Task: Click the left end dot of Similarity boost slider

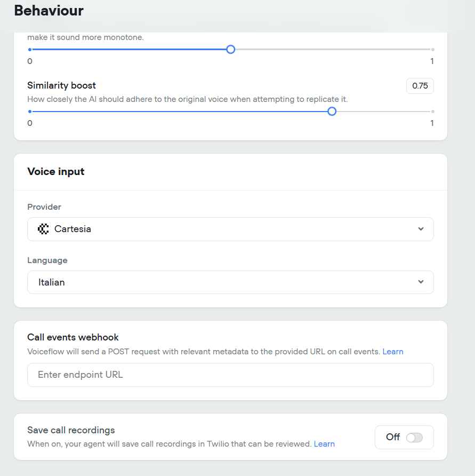Action: pos(30,112)
